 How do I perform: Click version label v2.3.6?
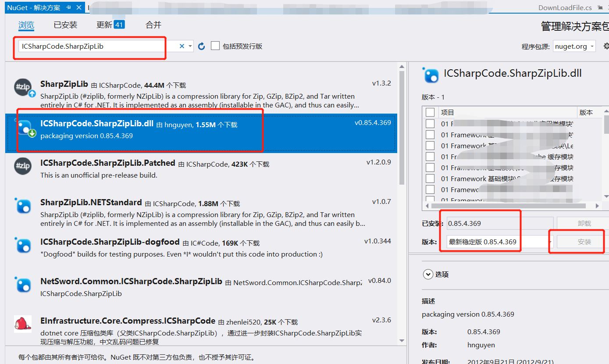(x=381, y=320)
